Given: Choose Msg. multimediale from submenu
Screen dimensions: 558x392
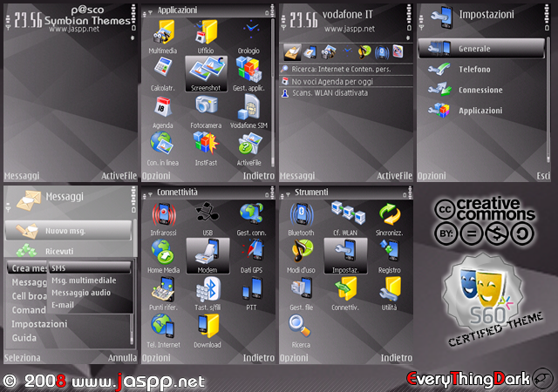Looking at the screenshot, I should (91, 280).
